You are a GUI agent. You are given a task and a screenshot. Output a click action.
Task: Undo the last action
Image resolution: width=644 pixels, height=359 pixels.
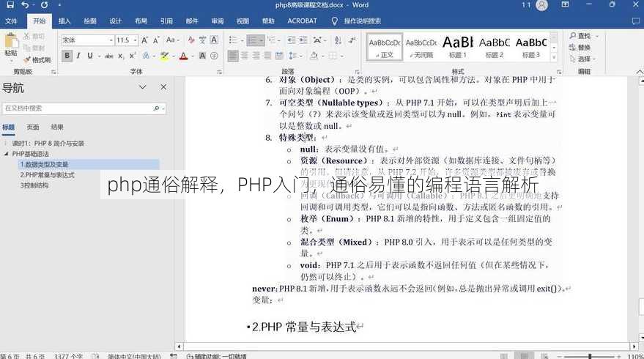click(25, 5)
